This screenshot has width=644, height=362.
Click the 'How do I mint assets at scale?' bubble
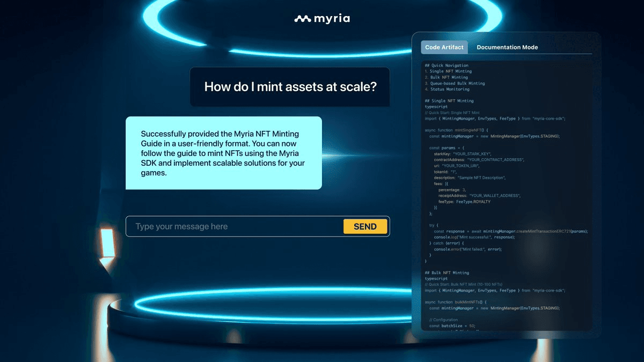coord(290,87)
